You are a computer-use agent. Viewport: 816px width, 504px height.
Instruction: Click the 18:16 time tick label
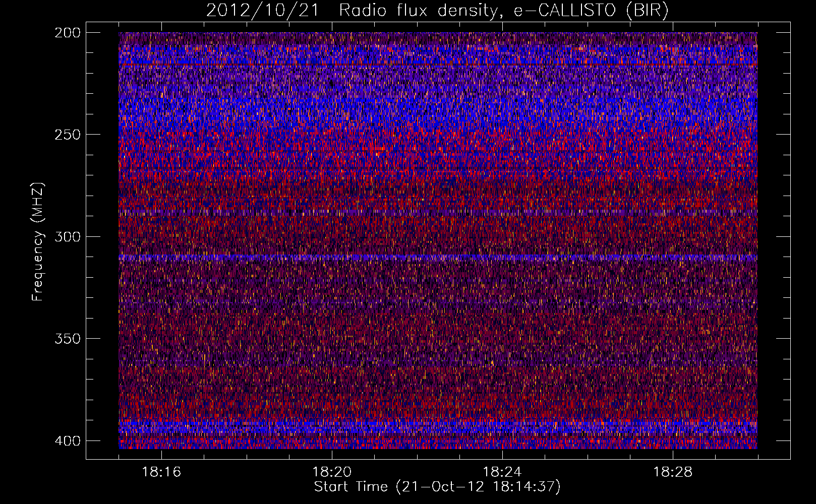pyautogui.click(x=161, y=472)
